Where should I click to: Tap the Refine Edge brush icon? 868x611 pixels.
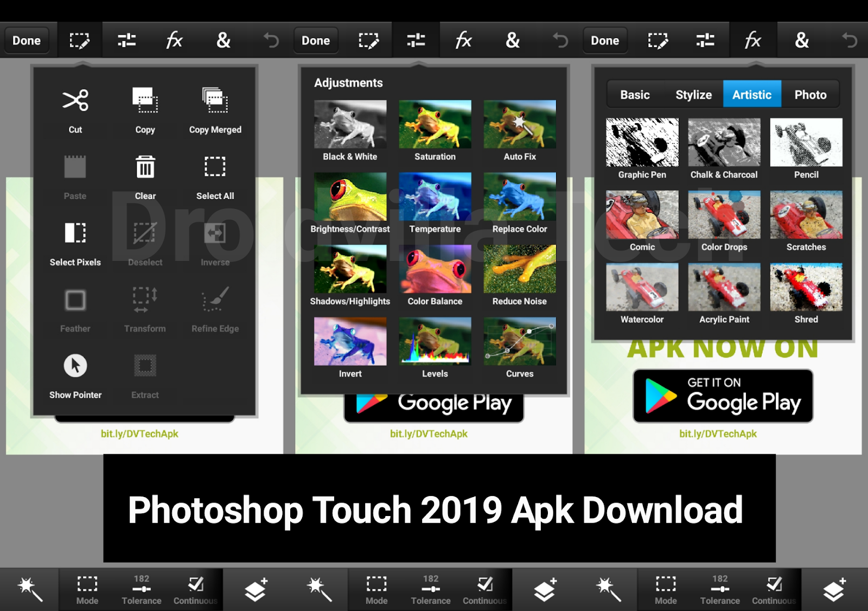click(x=215, y=299)
